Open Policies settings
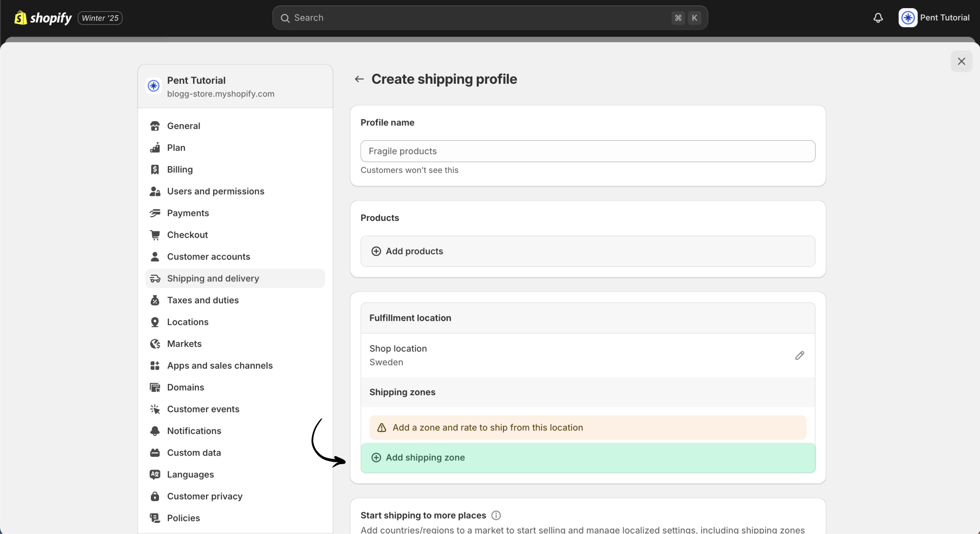 [x=235, y=518]
